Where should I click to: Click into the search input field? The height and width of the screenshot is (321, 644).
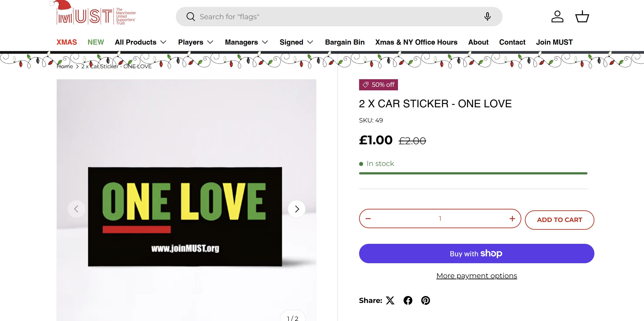click(x=325, y=17)
